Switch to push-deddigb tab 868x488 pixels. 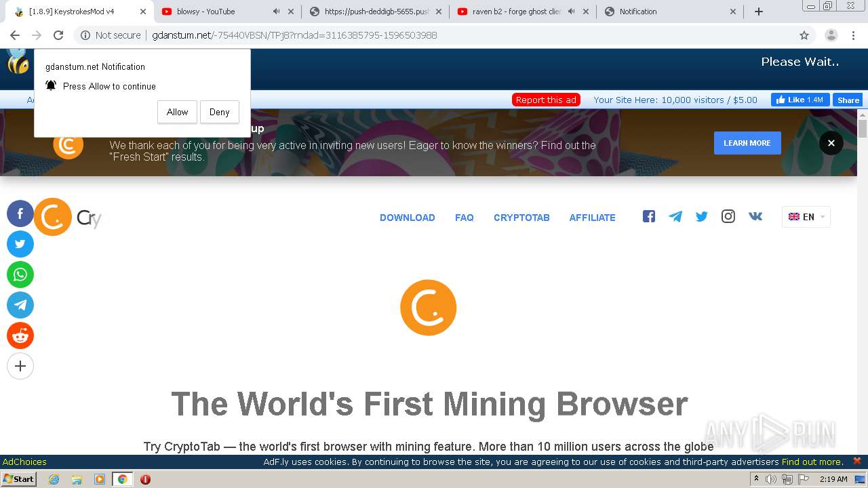(x=376, y=12)
